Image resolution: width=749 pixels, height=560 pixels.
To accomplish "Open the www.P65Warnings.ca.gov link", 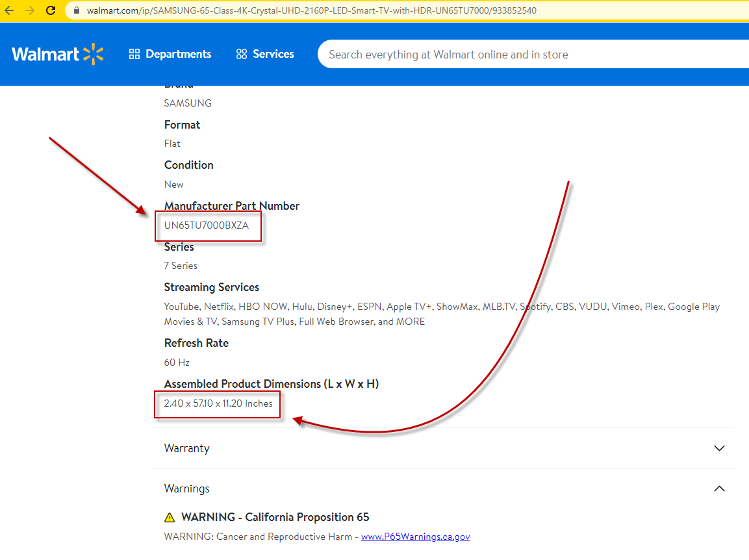I will click(x=415, y=537).
